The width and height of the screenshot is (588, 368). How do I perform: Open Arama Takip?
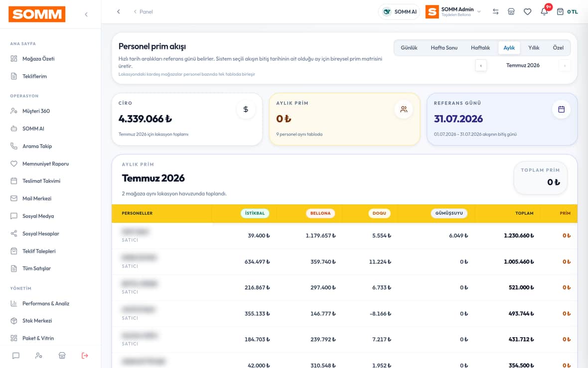[x=37, y=146]
